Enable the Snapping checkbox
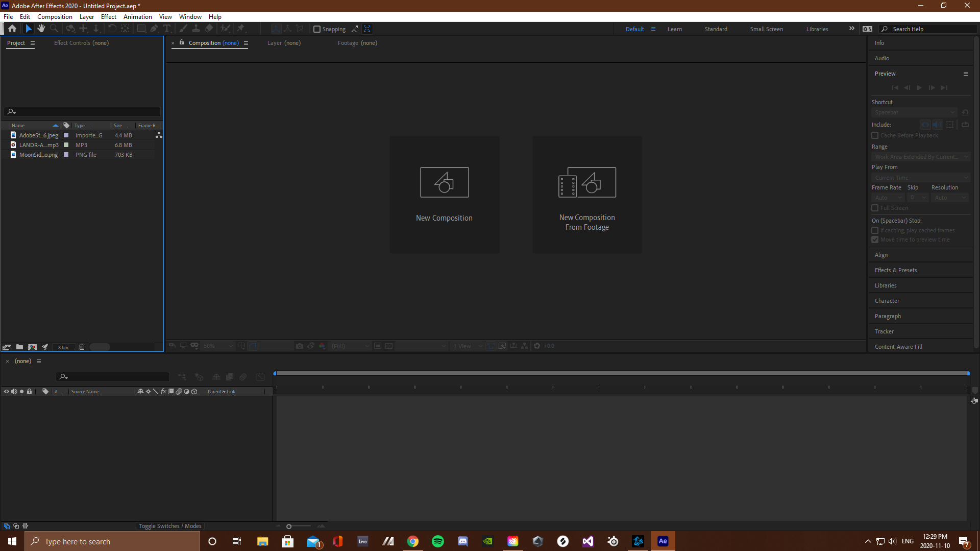 click(x=317, y=29)
